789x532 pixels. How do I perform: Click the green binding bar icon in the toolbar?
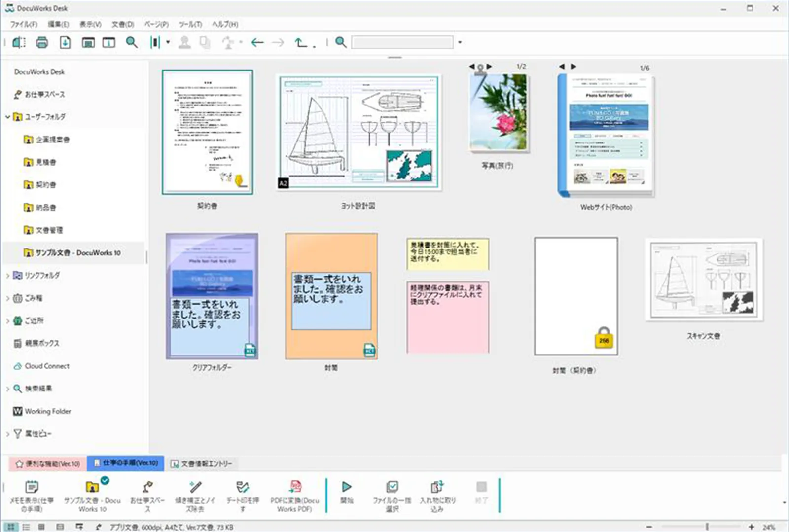tap(155, 42)
